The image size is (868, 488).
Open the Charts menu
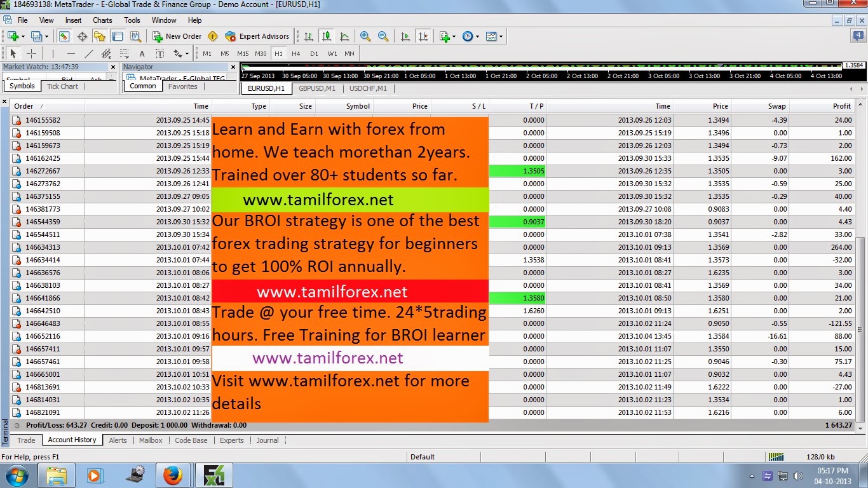point(102,20)
